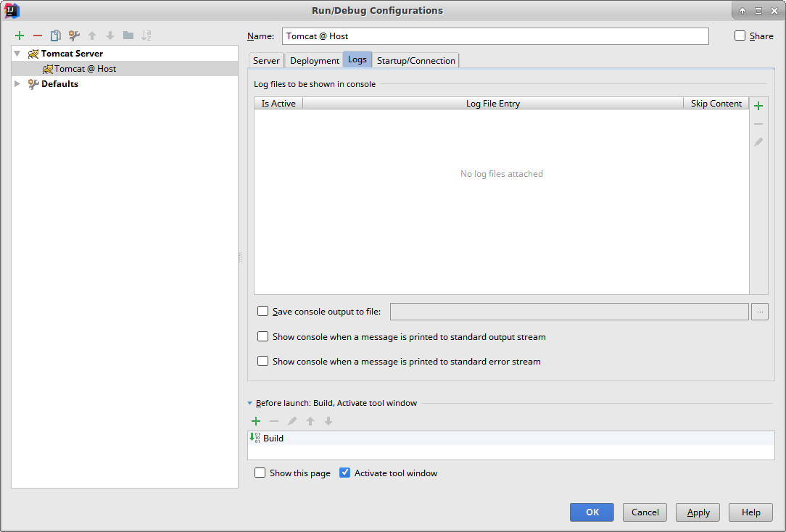Toggle show console on standard output message

(263, 337)
